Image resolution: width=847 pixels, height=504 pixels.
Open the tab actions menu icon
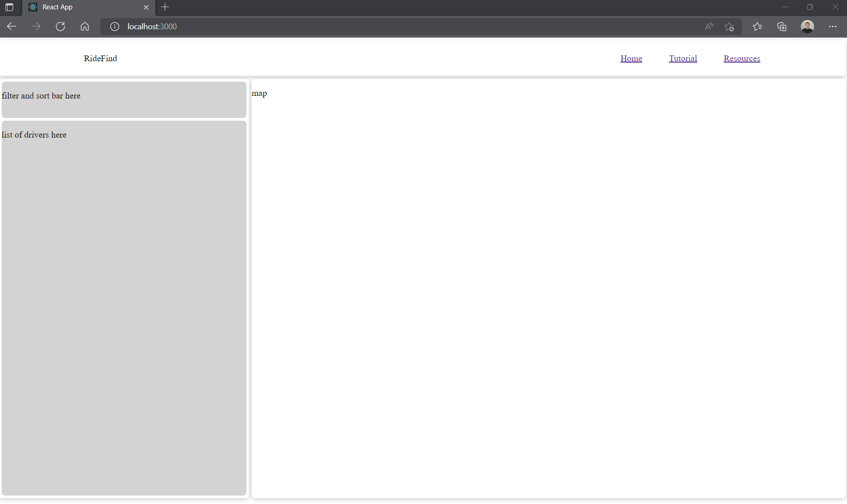tap(9, 7)
